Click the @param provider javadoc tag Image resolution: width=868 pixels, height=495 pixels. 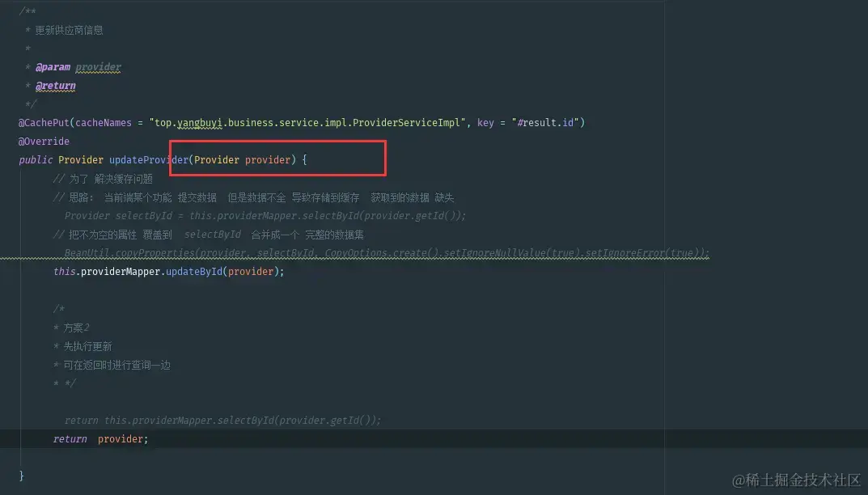78,67
